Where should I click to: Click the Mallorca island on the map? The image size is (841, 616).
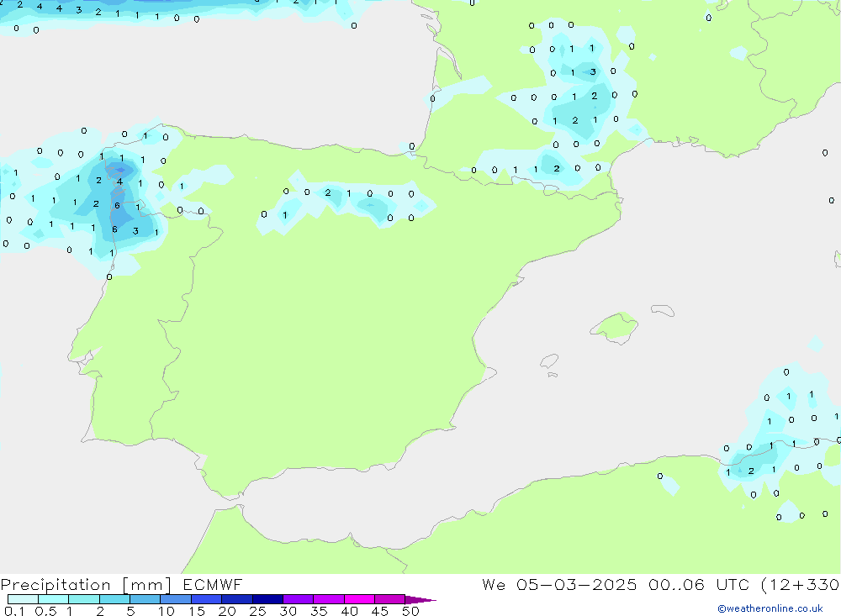click(614, 327)
